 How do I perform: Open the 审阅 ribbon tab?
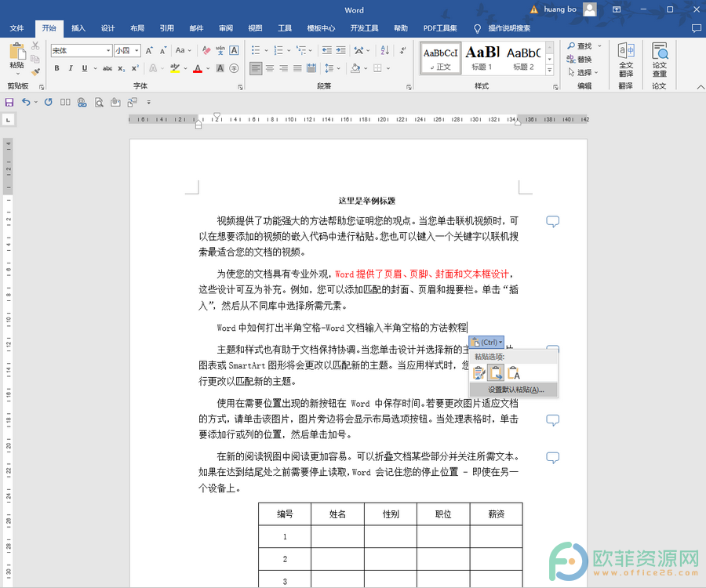[x=226, y=28]
